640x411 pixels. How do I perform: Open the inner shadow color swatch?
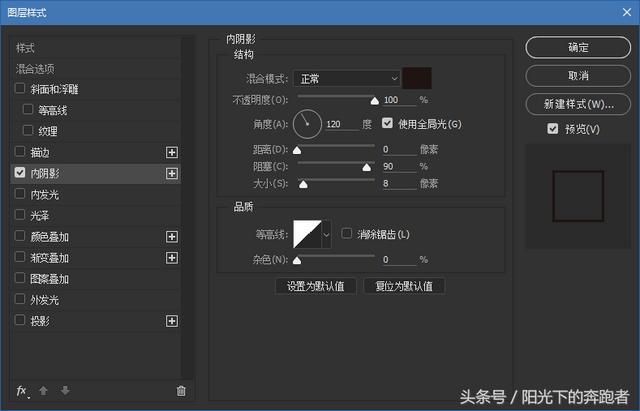pyautogui.click(x=417, y=78)
